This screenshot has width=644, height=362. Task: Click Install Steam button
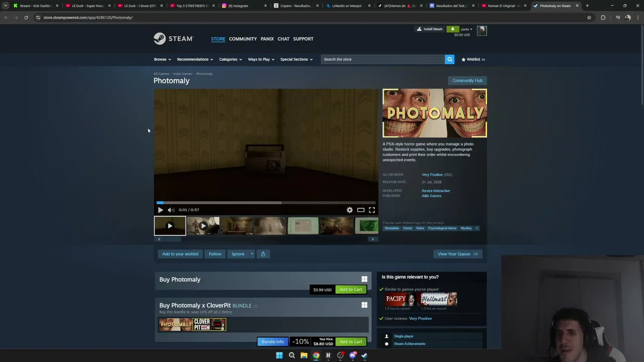430,29
